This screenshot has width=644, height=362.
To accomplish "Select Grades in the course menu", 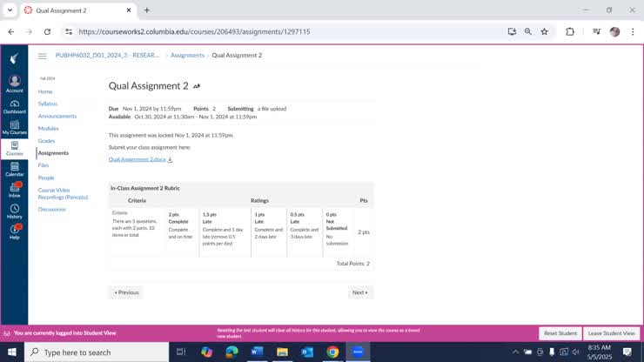I will 46,140.
